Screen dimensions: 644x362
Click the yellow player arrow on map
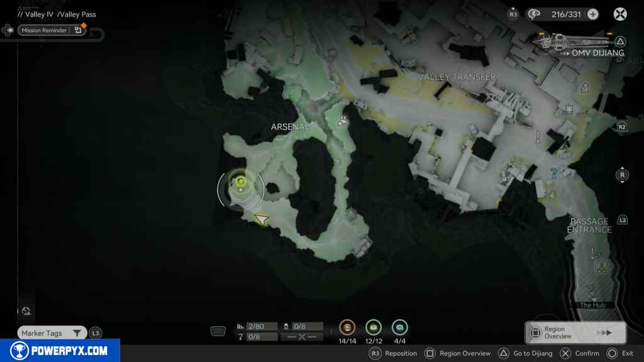pos(262,219)
